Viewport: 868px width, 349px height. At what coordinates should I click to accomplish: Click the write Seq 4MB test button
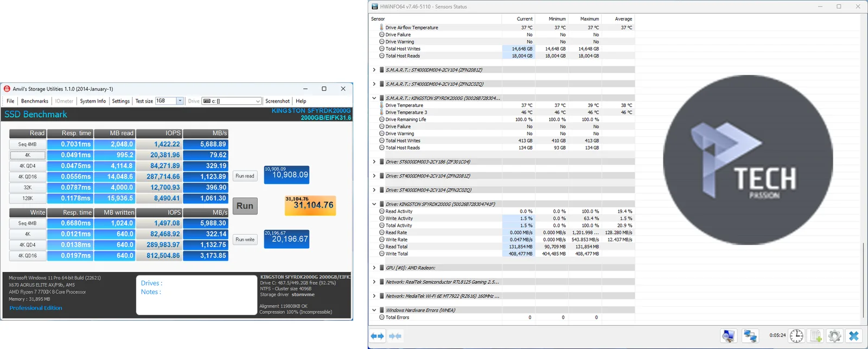coord(28,223)
